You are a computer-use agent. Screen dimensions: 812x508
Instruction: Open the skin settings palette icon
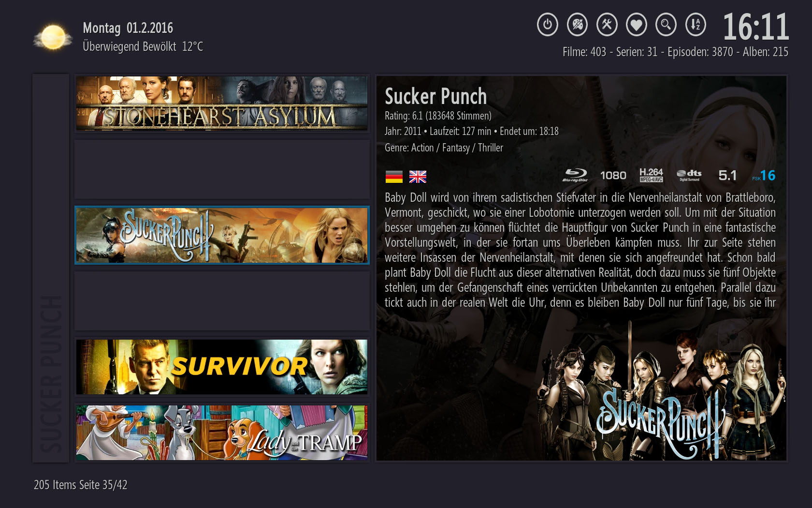click(577, 25)
